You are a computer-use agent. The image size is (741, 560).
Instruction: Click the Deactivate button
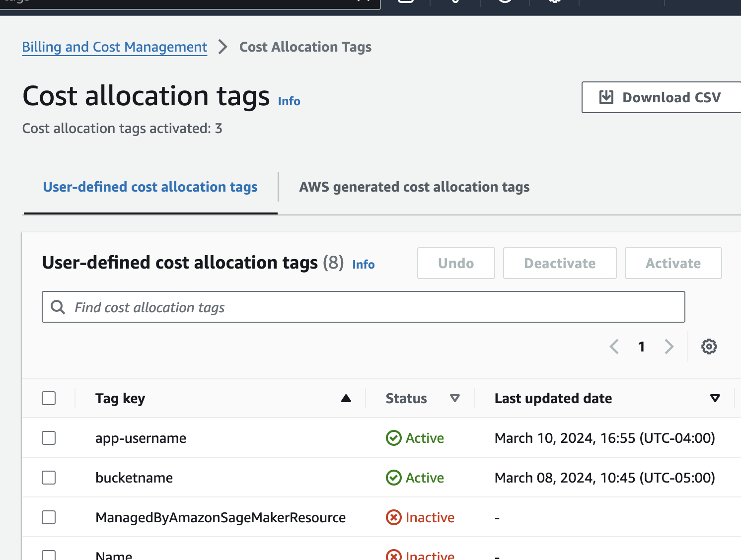560,263
